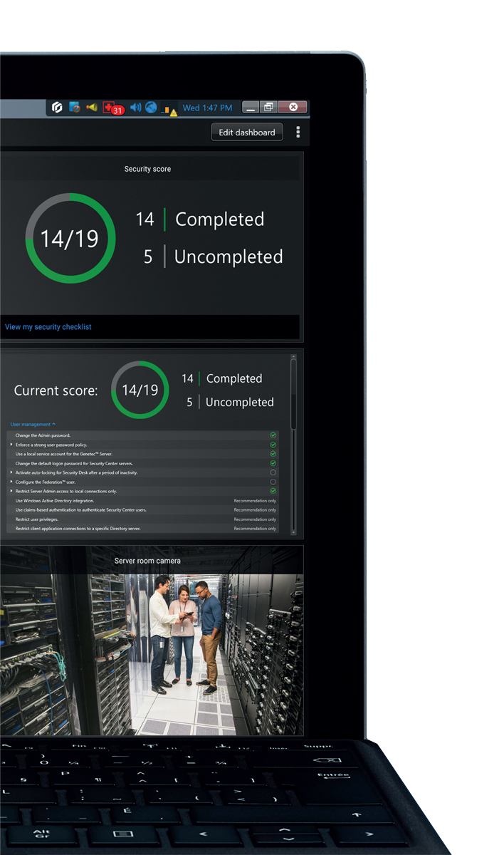The height and width of the screenshot is (855, 504).
Task: Toggle the Change default logon password checkmark
Action: click(273, 463)
